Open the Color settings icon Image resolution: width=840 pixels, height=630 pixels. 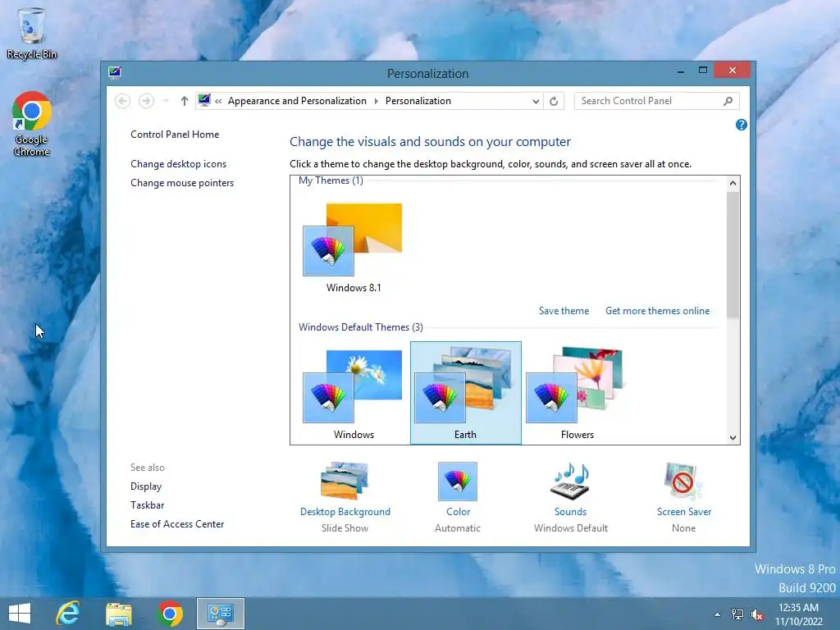coord(458,481)
